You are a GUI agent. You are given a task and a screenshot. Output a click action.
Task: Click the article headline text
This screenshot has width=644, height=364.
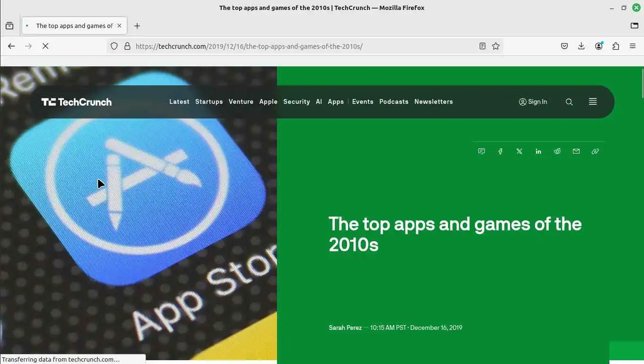[455, 234]
